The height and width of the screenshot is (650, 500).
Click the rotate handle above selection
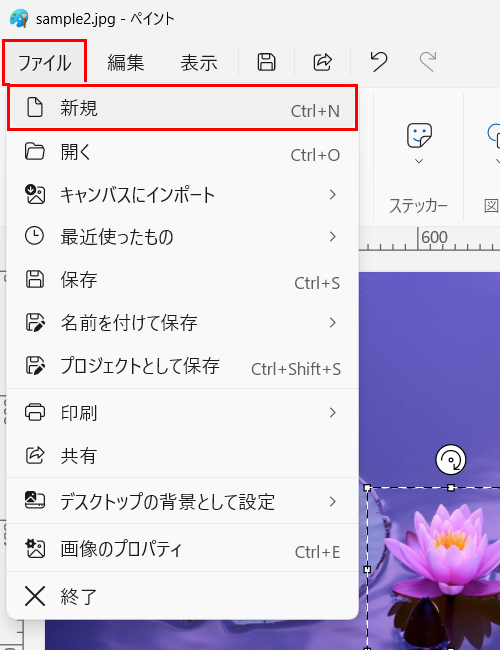coord(451,460)
